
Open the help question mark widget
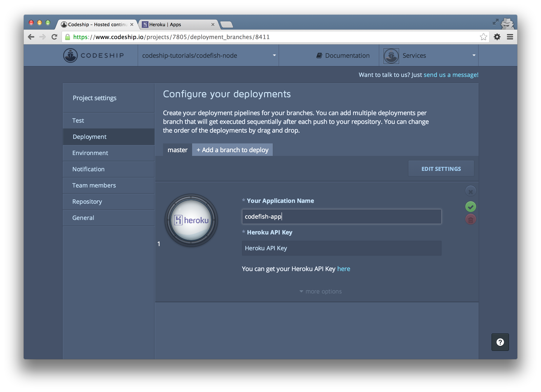tap(500, 342)
